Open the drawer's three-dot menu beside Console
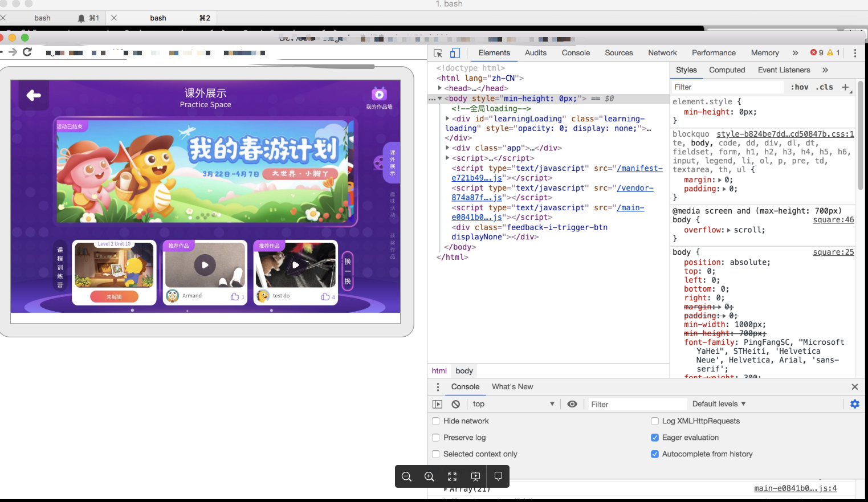 coord(438,387)
